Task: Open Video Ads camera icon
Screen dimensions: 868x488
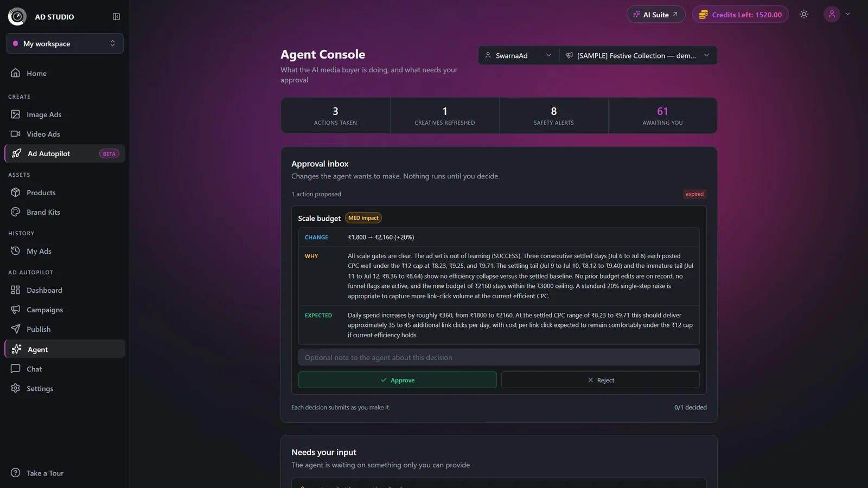Action: (x=16, y=134)
